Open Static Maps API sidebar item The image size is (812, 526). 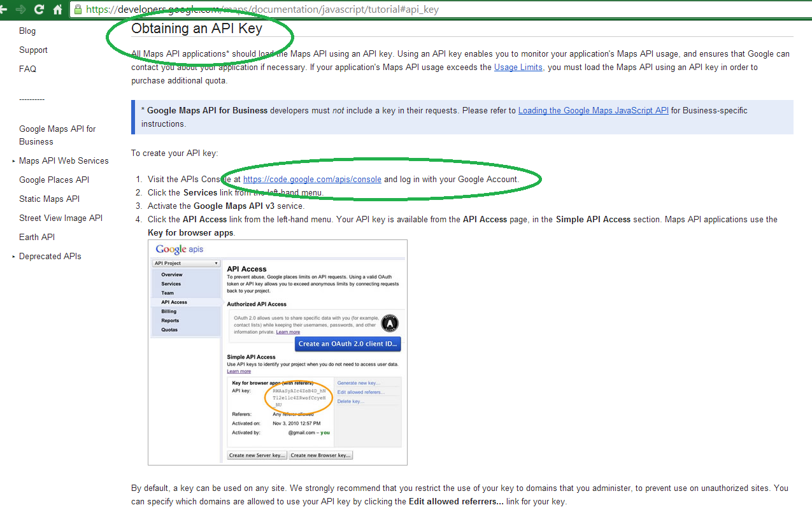click(49, 199)
